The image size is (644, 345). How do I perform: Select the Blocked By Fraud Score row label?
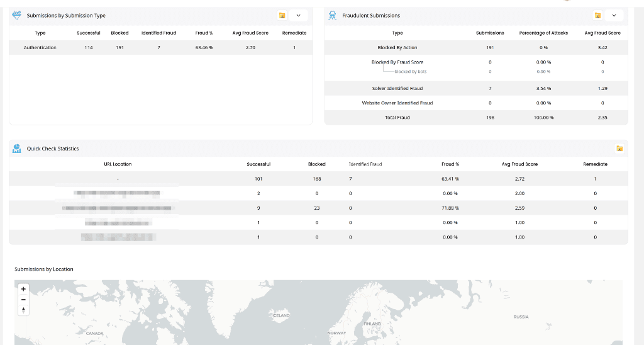[x=397, y=62]
